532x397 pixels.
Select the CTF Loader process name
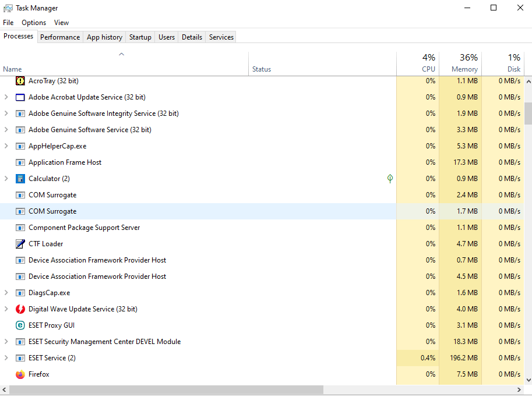coord(46,244)
